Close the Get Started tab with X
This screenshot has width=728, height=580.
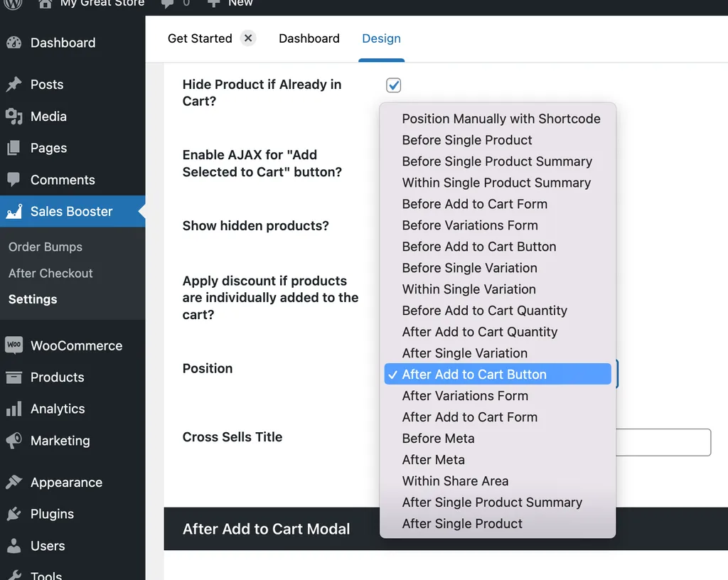click(x=248, y=38)
